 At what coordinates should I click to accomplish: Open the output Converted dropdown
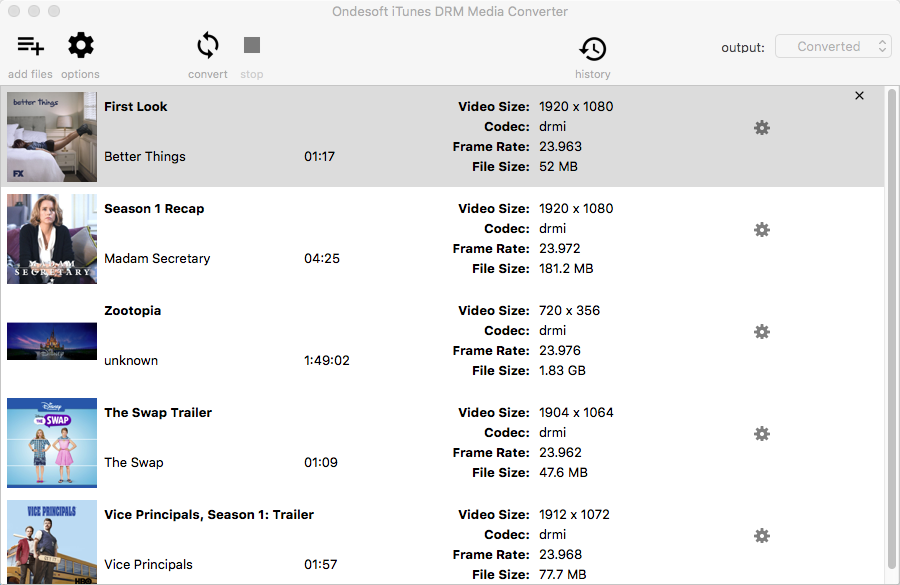click(833, 47)
